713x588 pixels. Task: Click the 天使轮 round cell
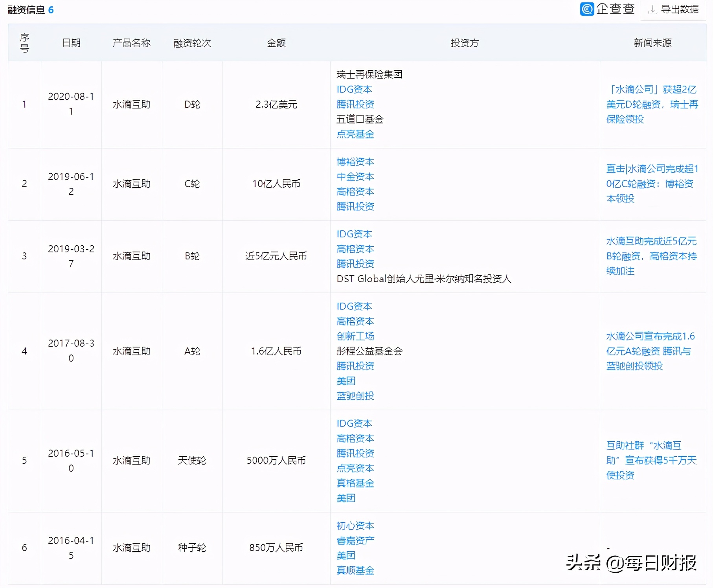tap(192, 460)
